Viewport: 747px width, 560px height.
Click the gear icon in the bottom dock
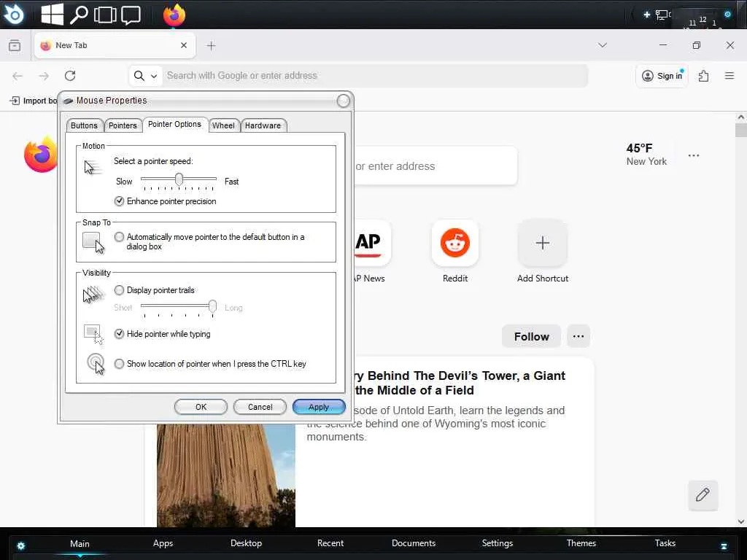click(x=21, y=545)
